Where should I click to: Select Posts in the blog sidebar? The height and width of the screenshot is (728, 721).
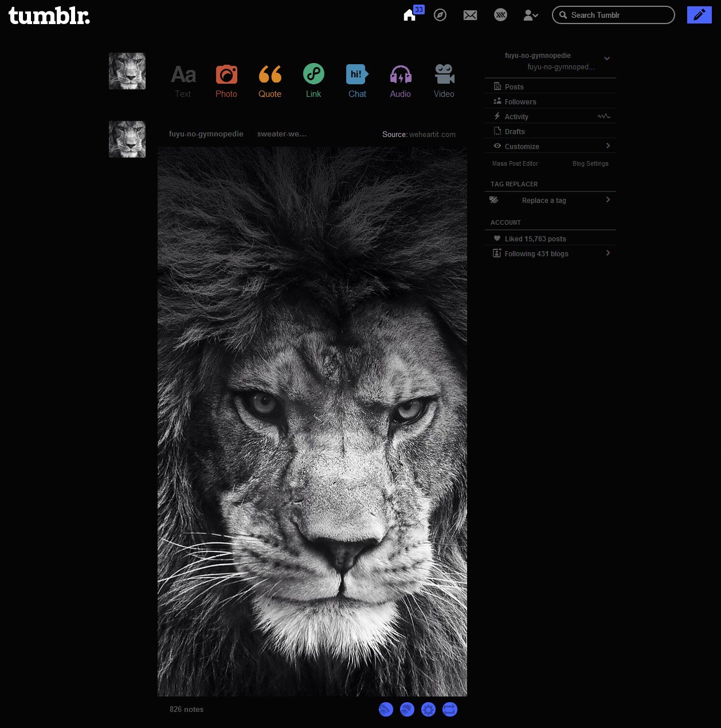click(514, 87)
